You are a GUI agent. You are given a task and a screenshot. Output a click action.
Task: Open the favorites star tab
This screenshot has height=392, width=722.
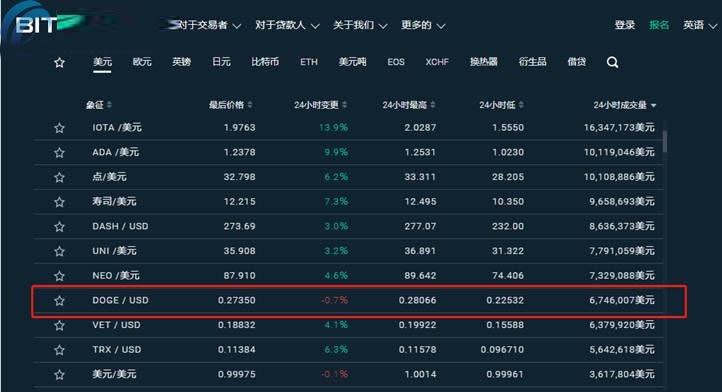point(59,63)
